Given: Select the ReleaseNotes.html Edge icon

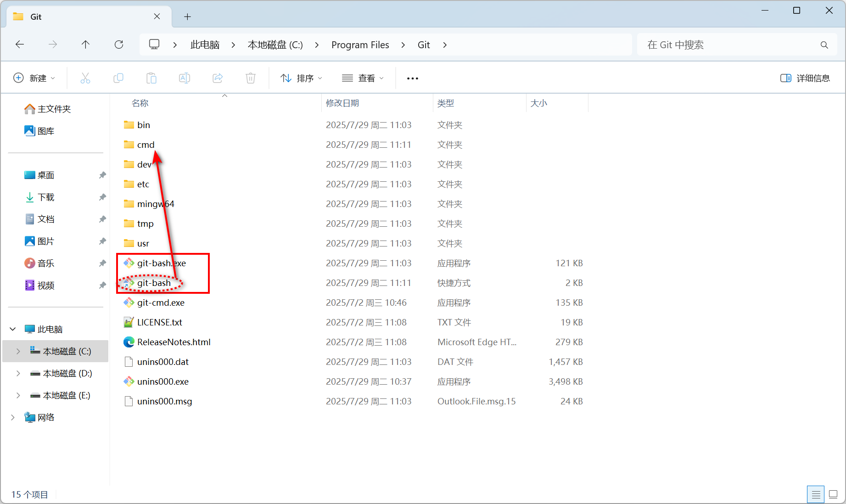Looking at the screenshot, I should (x=129, y=342).
